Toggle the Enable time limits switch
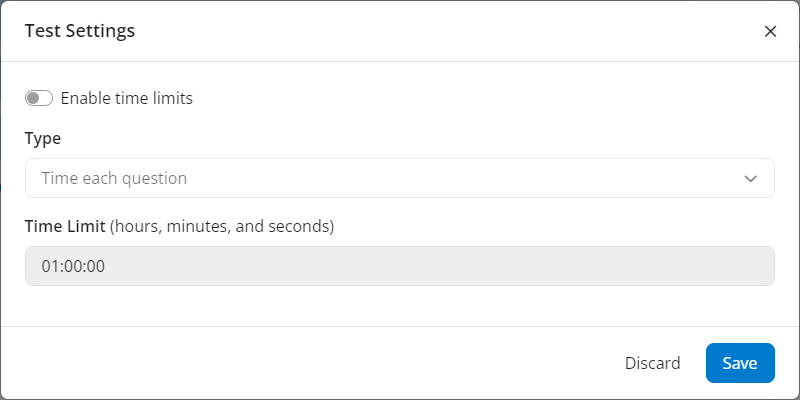800x400 pixels. point(39,98)
